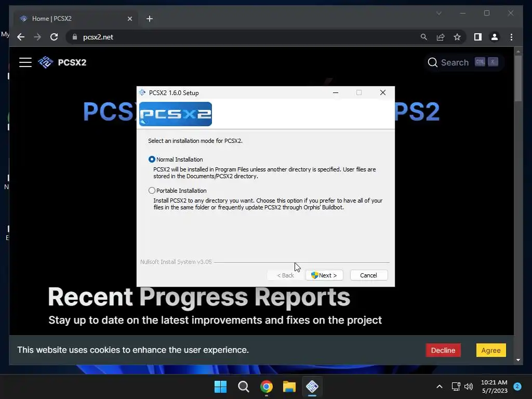Open a new Chrome tab
Image resolution: width=532 pixels, height=399 pixels.
pyautogui.click(x=150, y=19)
